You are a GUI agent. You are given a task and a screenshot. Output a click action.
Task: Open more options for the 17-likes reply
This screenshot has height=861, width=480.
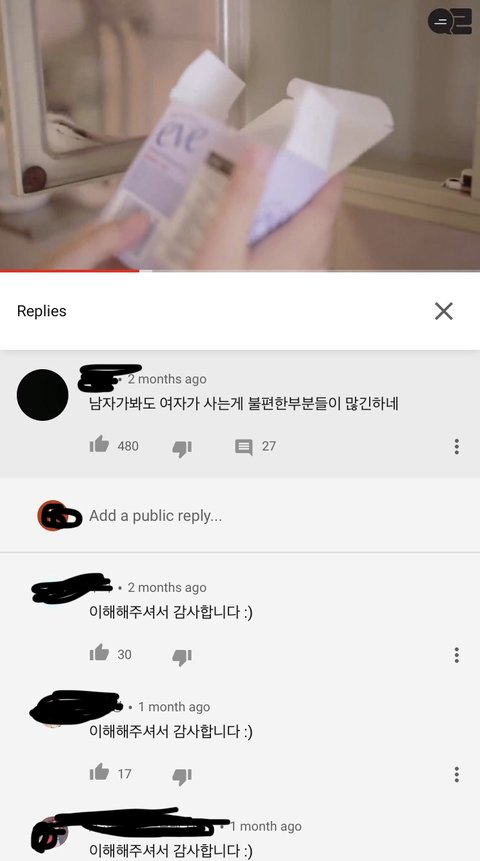pos(456,774)
